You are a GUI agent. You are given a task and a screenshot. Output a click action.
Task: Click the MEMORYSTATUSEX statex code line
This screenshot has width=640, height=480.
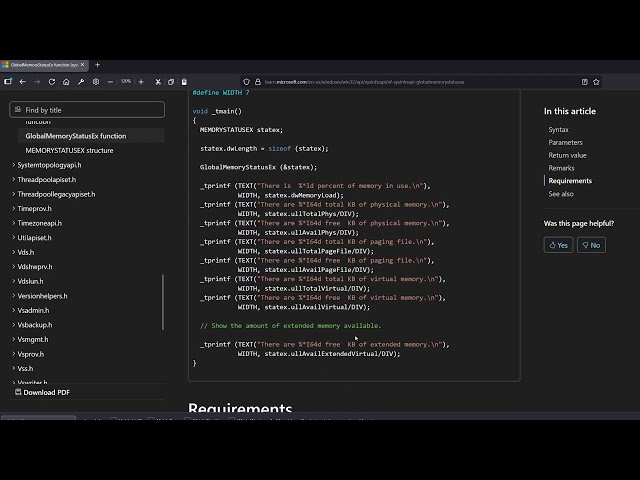pyautogui.click(x=241, y=130)
